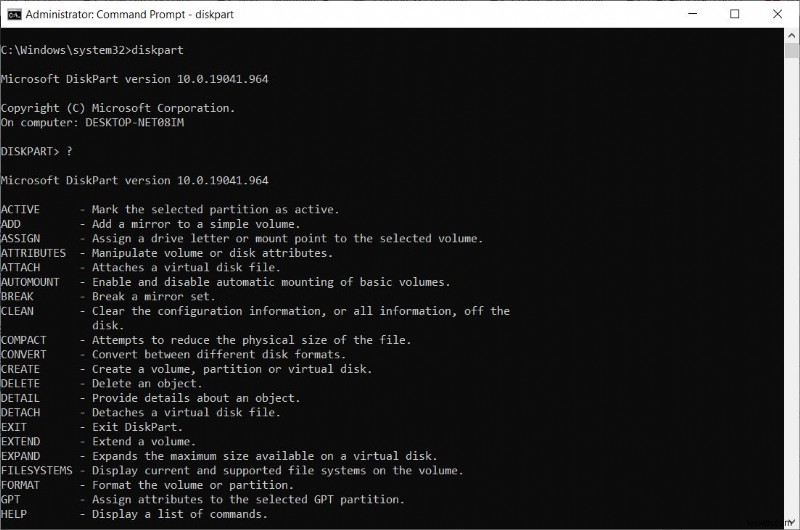
Task: Click the scrollbar down arrow
Action: tap(791, 521)
